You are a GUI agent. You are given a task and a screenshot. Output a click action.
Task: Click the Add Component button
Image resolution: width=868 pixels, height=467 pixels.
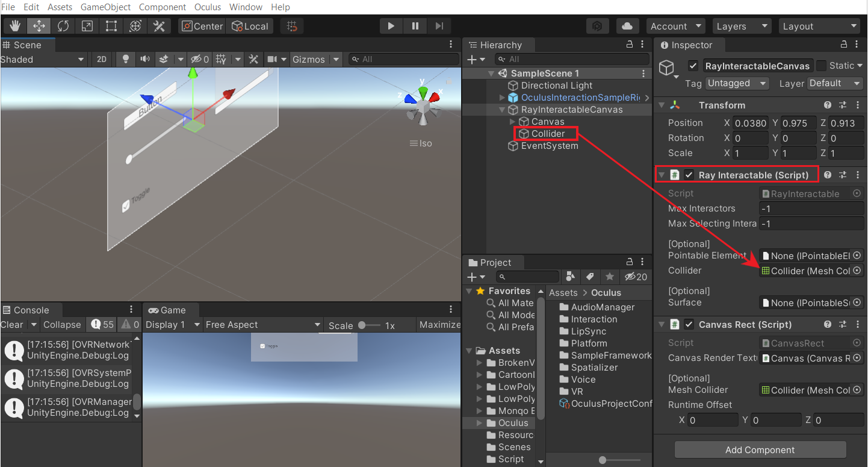coord(760,450)
